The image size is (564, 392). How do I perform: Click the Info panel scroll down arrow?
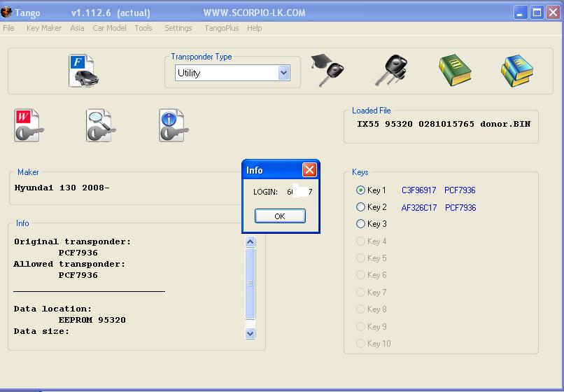coord(251,333)
